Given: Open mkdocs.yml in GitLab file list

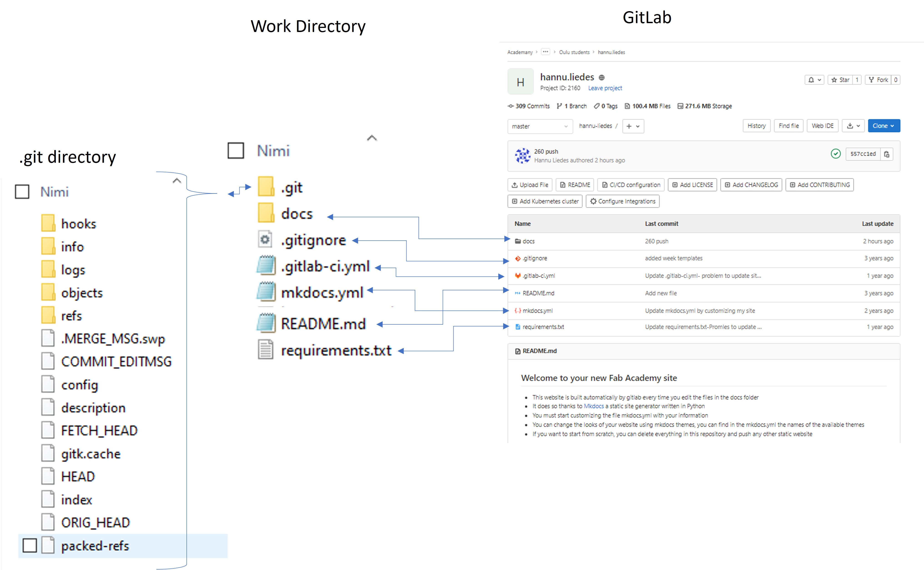Looking at the screenshot, I should click(537, 311).
